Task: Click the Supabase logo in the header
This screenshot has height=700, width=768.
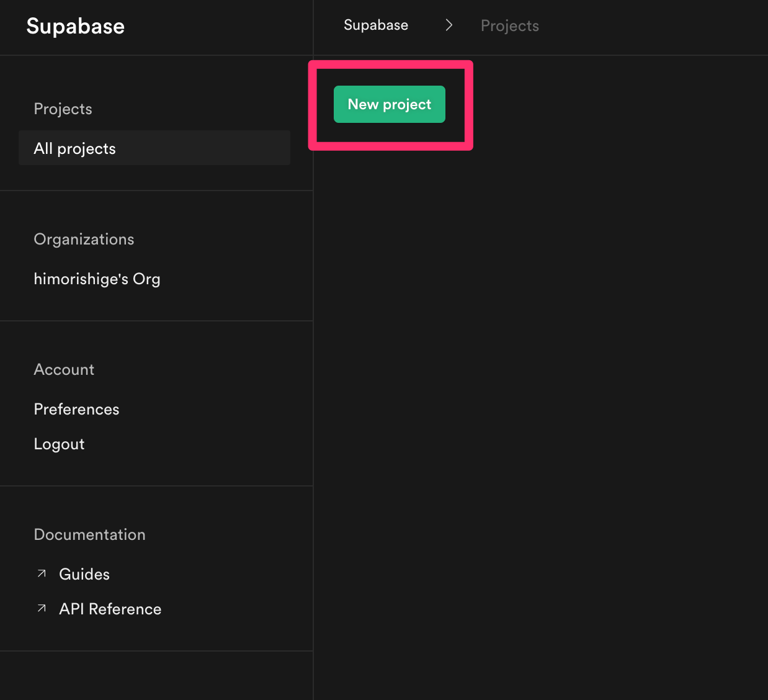Action: [x=75, y=26]
